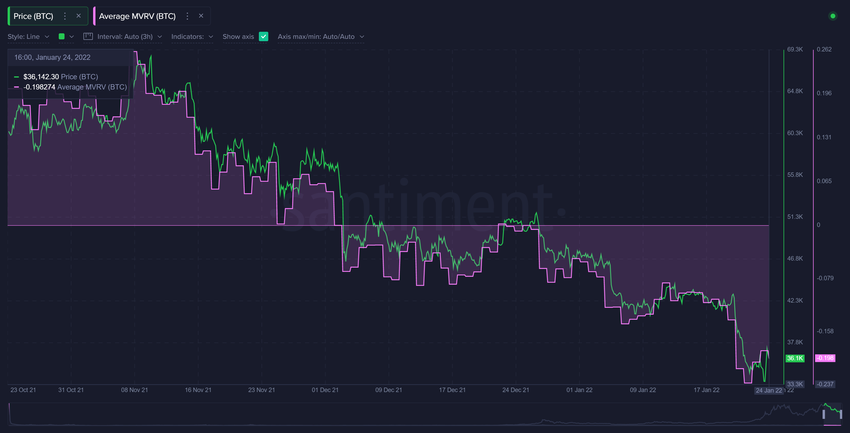This screenshot has height=433, width=850.
Task: Open the Average MVRV (BTC) three-dot options menu
Action: pos(188,16)
